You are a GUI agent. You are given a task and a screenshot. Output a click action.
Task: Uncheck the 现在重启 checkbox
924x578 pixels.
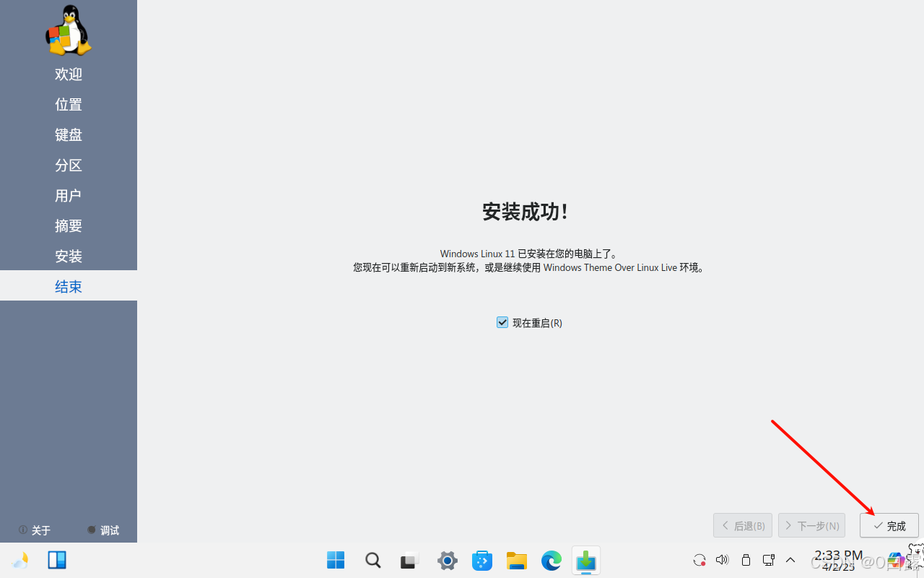coord(502,322)
